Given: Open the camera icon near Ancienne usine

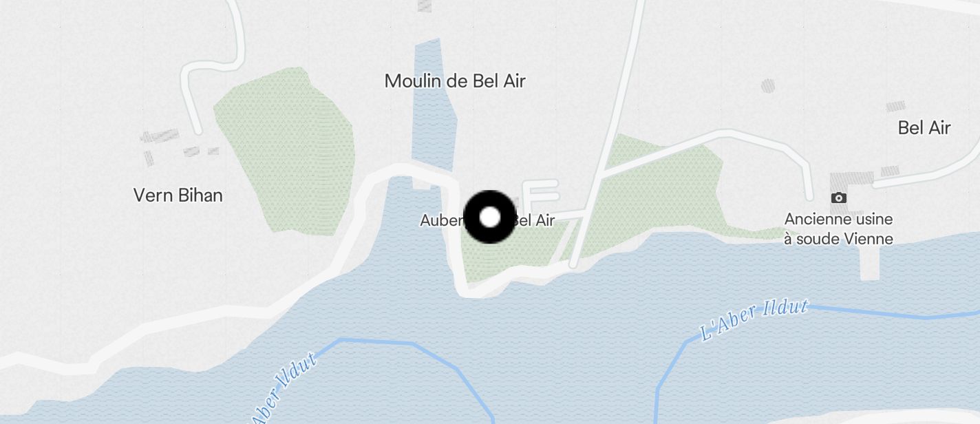Looking at the screenshot, I should click(x=838, y=198).
